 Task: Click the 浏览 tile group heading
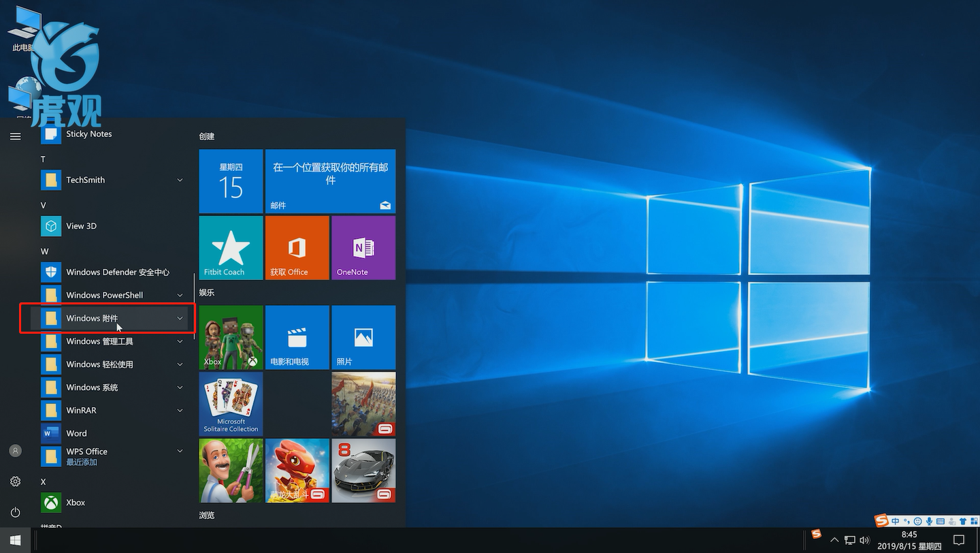207,516
